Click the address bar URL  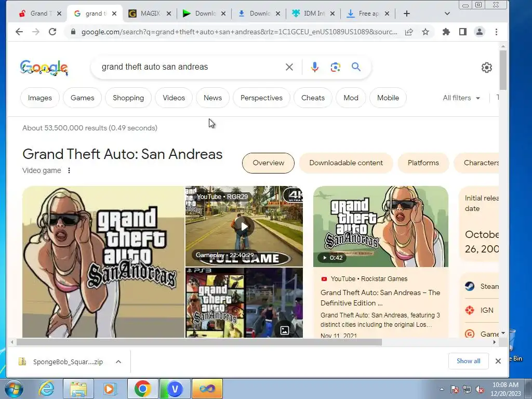239,32
